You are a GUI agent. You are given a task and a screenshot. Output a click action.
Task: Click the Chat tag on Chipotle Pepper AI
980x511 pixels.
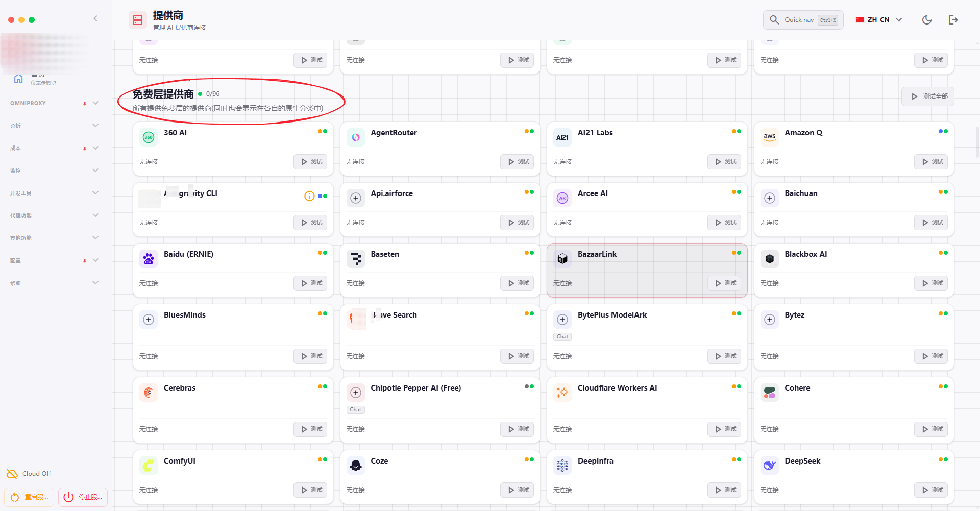tap(356, 410)
